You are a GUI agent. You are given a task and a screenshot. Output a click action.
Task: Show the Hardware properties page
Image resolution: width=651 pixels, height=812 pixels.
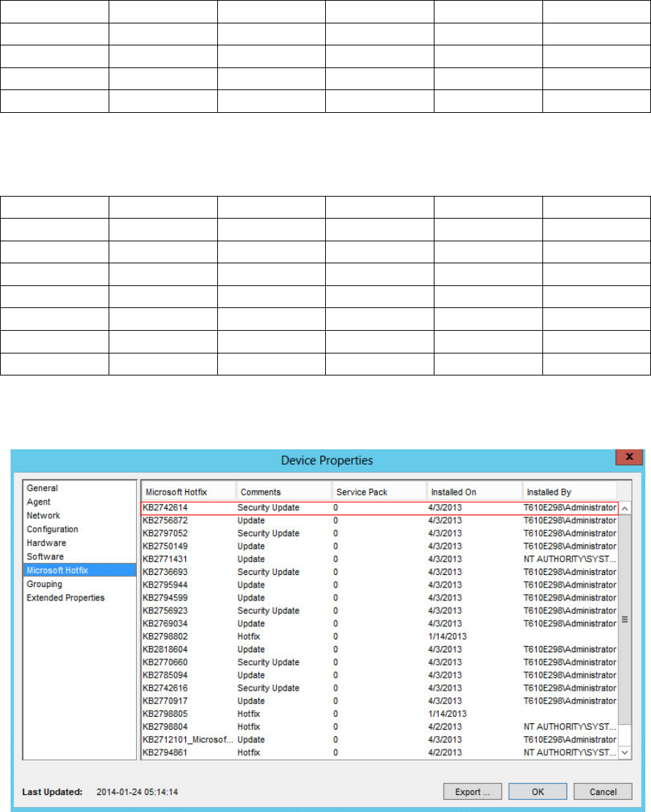pyautogui.click(x=47, y=543)
